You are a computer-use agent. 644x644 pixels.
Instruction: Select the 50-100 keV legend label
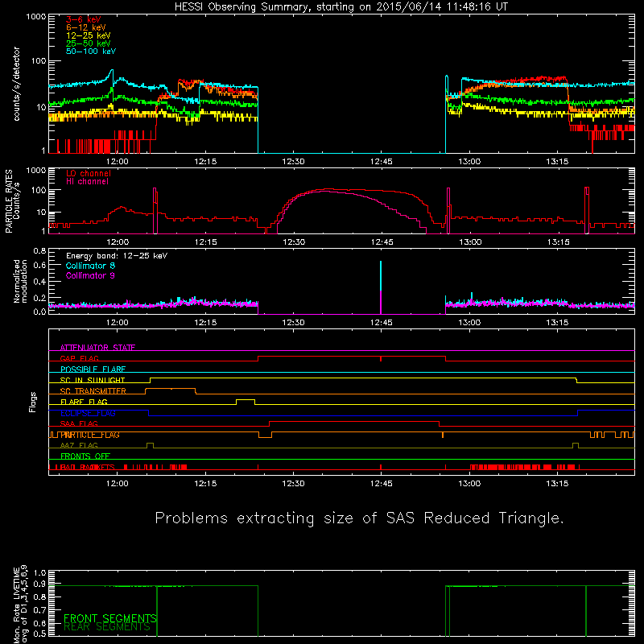click(91, 51)
